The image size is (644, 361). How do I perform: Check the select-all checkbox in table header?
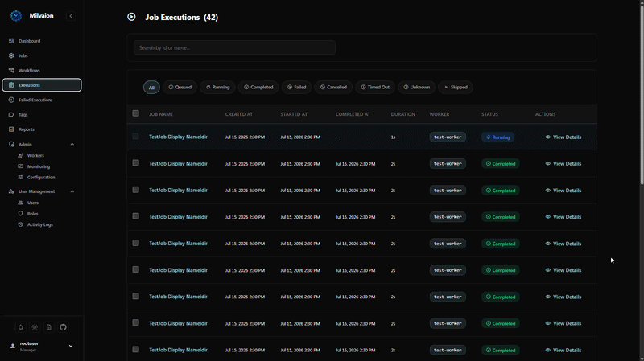135,113
